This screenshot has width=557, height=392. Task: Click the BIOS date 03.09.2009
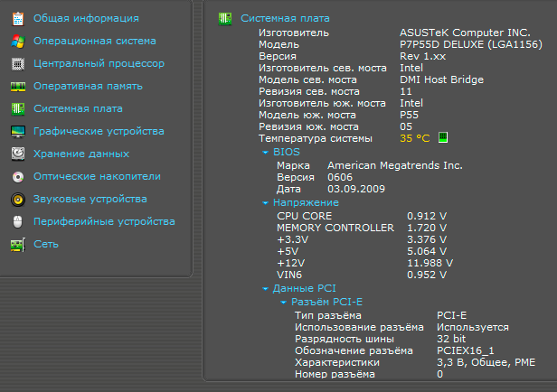tap(356, 189)
